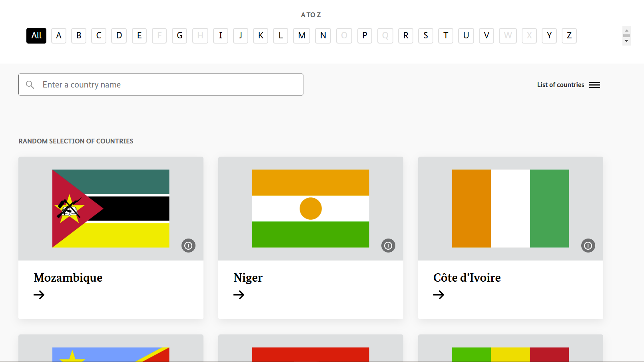Viewport: 644px width, 362px height.
Task: Click the disabled letter O filter
Action: point(344,36)
